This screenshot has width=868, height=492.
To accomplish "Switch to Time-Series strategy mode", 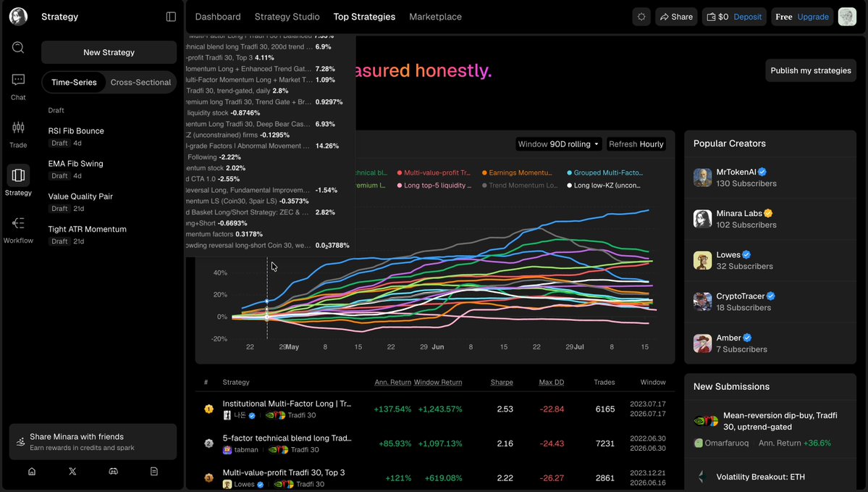I will [x=74, y=82].
